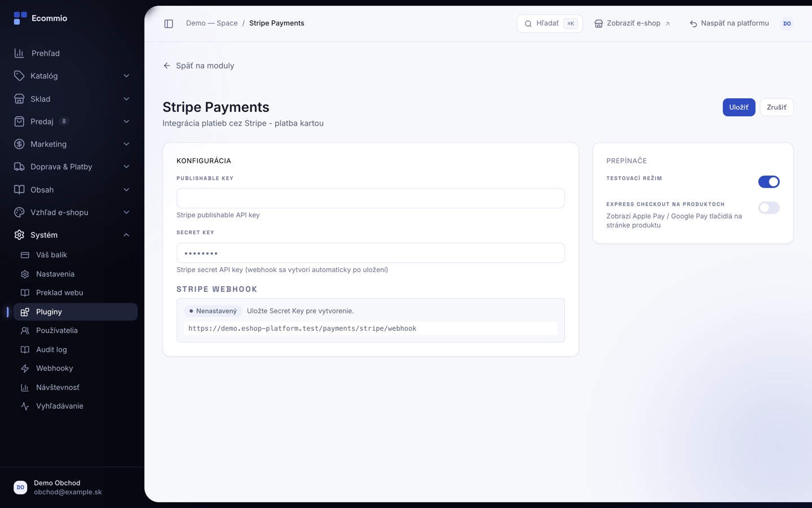
Task: Click the Obsah book icon
Action: click(19, 190)
